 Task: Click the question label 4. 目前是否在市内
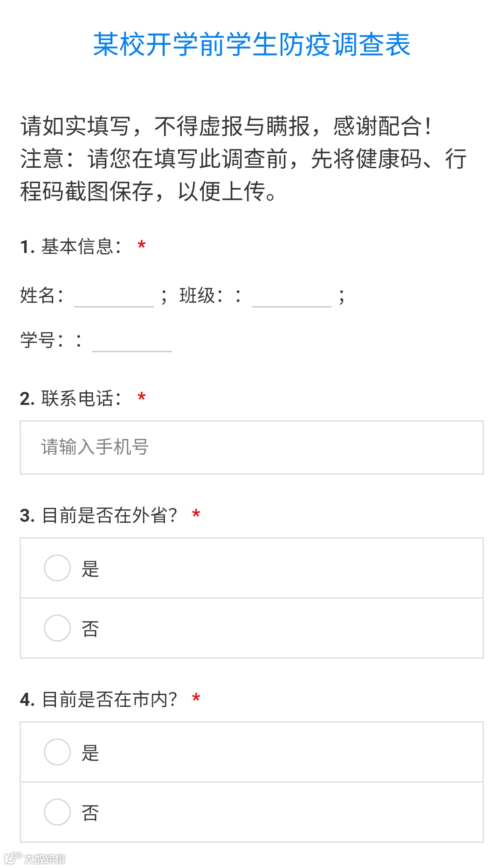99,699
